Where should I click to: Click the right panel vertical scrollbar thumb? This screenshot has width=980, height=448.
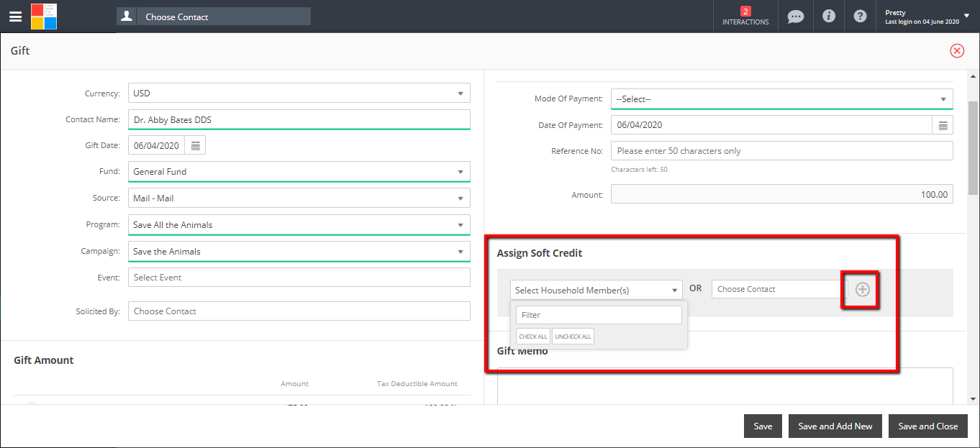(x=974, y=147)
